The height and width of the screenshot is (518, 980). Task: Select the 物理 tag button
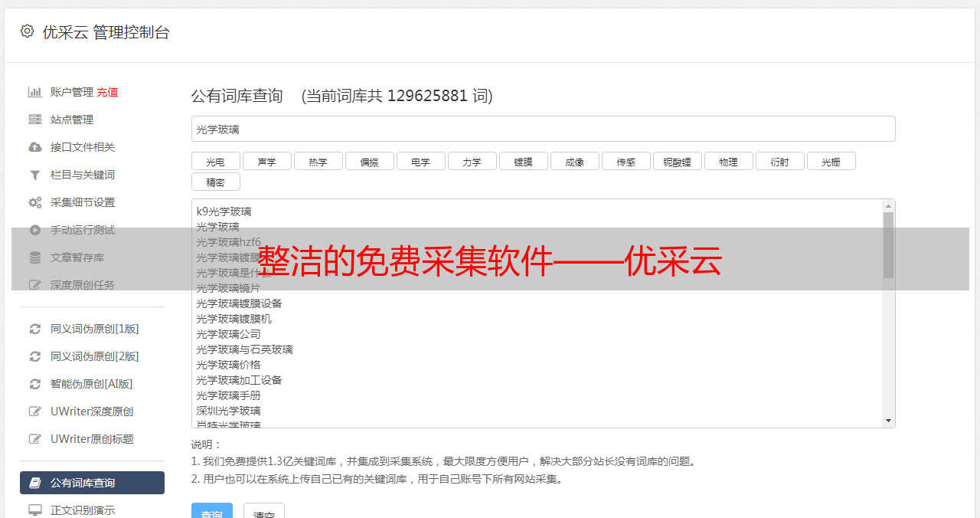pos(728,161)
